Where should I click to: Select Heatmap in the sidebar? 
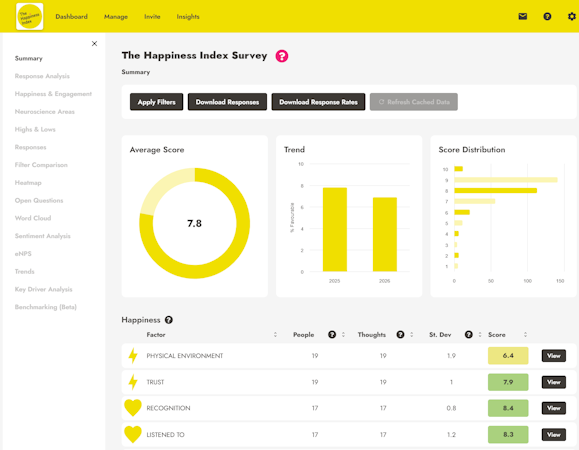(x=28, y=183)
